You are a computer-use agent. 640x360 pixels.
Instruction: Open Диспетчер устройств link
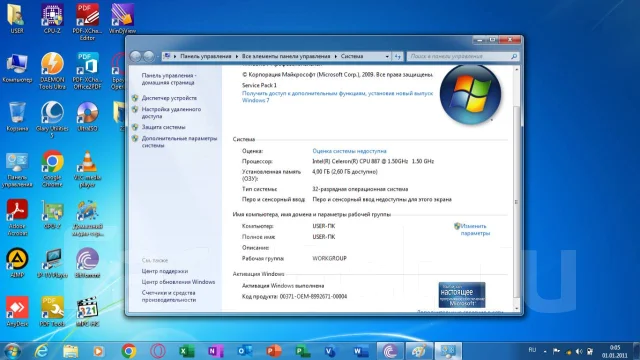tap(169, 98)
